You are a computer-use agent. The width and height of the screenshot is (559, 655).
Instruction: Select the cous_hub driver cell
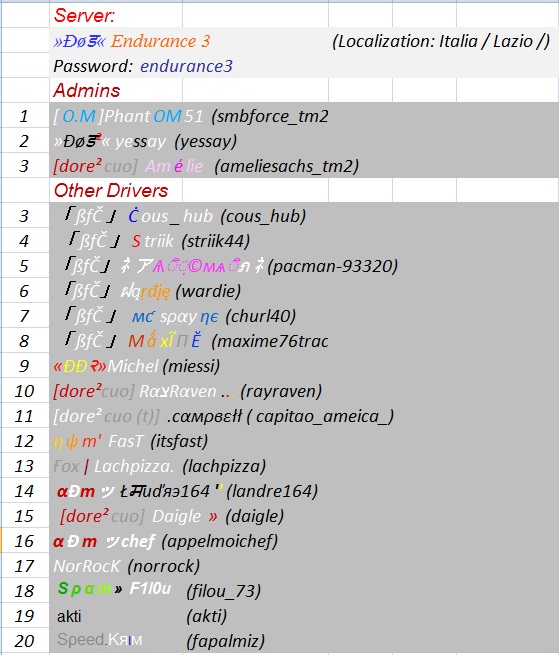pos(185,216)
